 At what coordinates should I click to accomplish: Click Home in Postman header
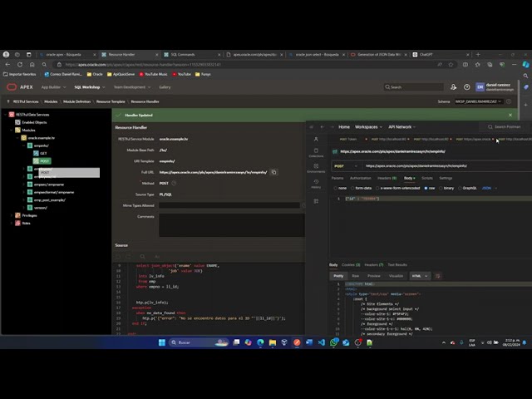click(344, 127)
